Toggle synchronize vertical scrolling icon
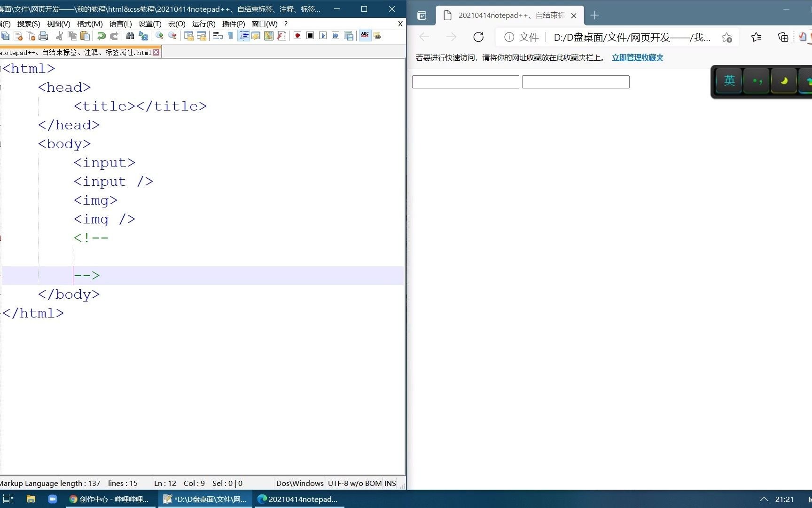 tap(189, 36)
